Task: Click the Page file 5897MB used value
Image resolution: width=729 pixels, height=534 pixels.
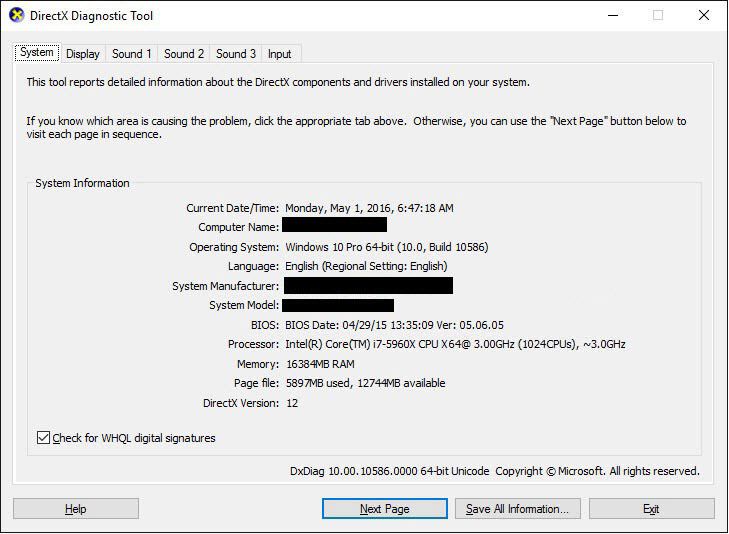Action: (365, 383)
